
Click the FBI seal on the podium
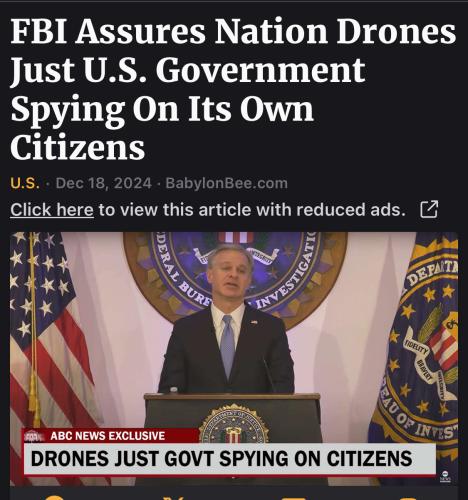coord(234,424)
